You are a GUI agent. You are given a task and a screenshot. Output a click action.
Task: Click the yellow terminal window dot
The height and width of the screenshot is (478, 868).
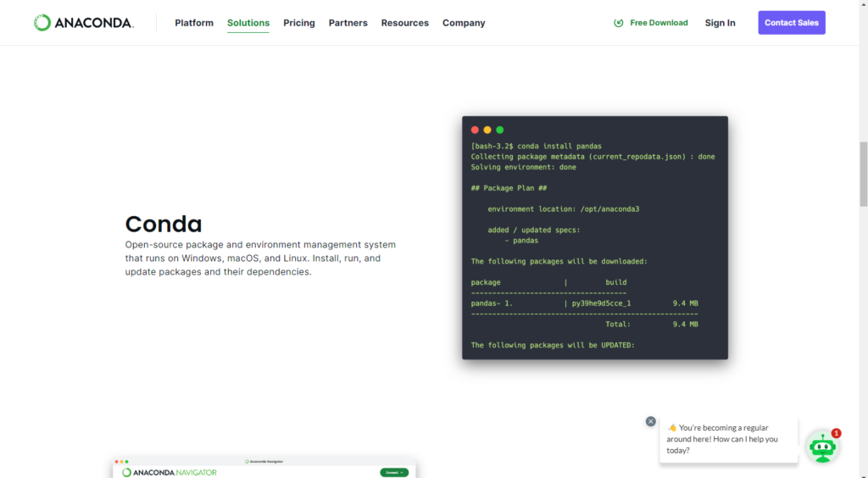(487, 130)
